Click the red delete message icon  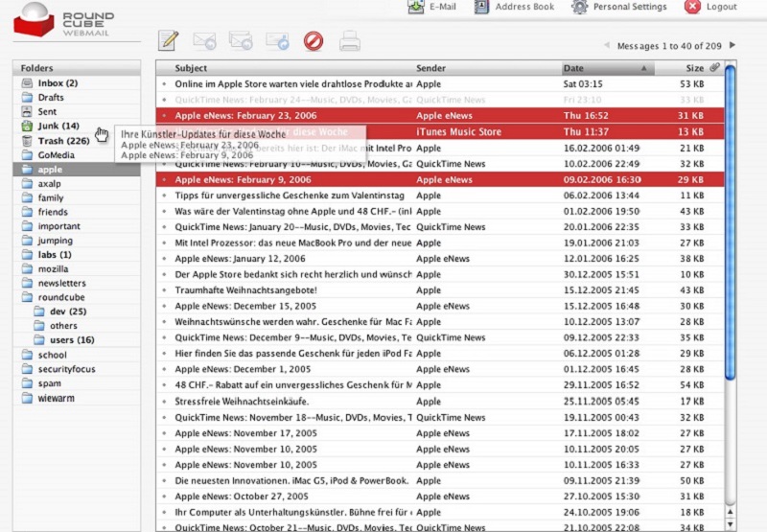(x=314, y=40)
